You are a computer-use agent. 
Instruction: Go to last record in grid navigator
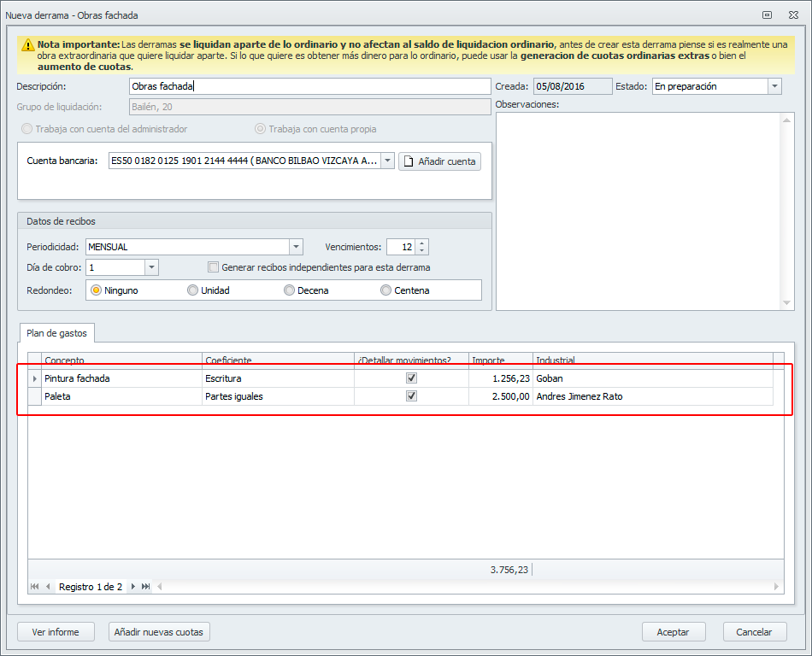click(x=146, y=586)
